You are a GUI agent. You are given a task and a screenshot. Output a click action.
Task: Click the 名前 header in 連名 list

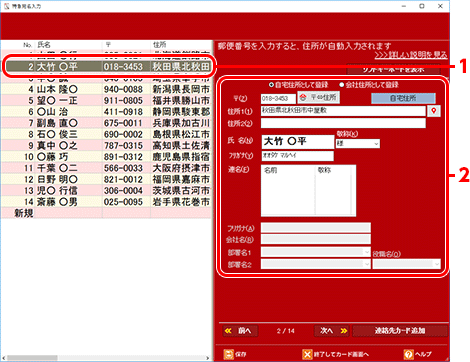pos(271,170)
